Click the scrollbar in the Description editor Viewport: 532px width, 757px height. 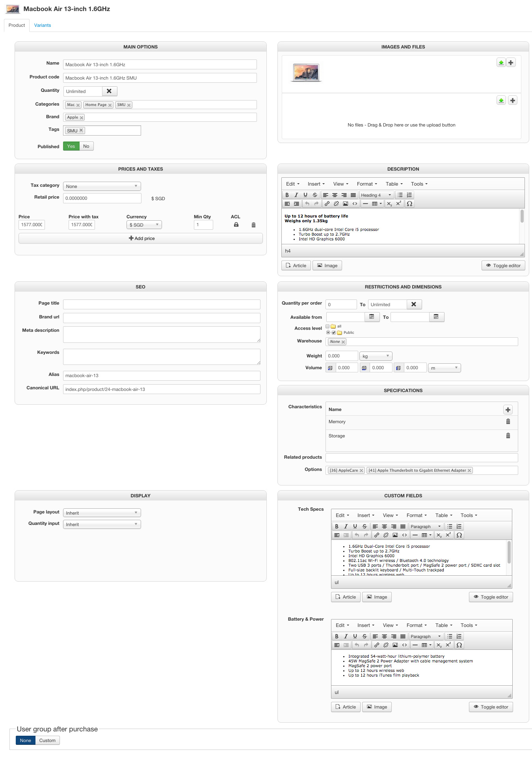[522, 217]
